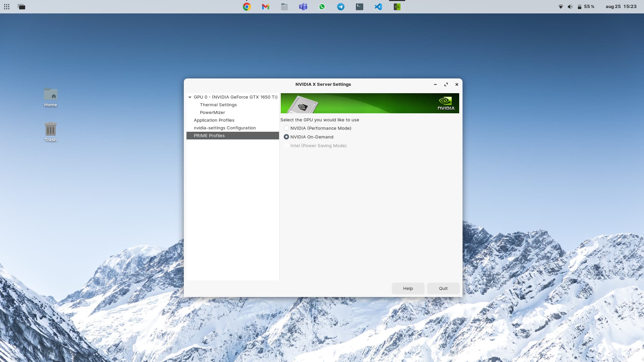Launch the Terminal icon in panel
Image resolution: width=644 pixels, height=362 pixels.
(x=360, y=7)
